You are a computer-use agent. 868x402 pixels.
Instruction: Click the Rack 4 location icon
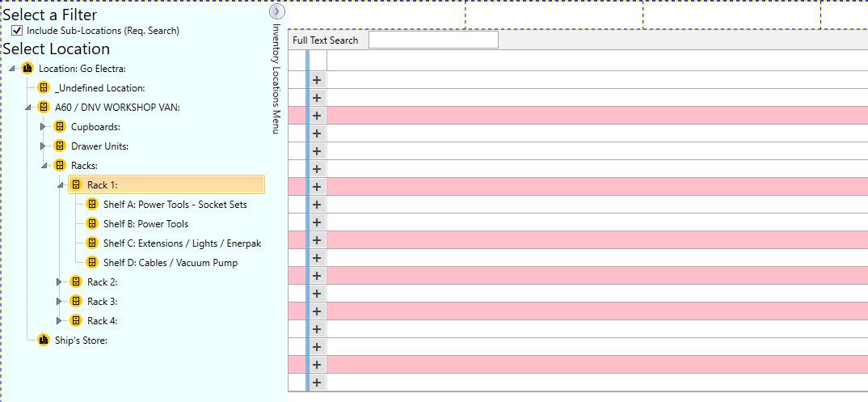click(77, 320)
